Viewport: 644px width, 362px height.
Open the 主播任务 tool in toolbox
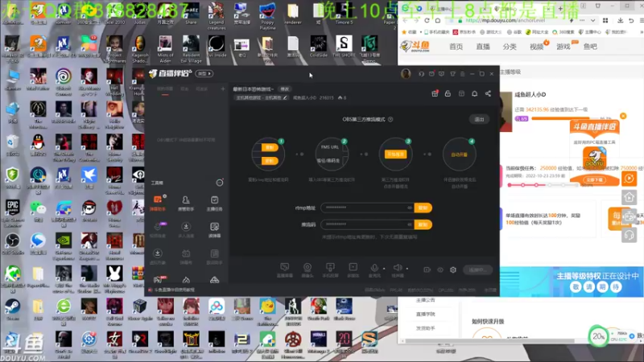(214, 204)
